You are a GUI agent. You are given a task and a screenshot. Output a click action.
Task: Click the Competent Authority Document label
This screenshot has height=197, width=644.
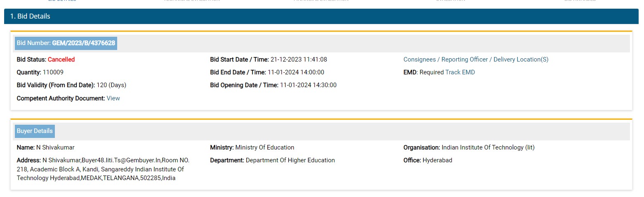(x=61, y=98)
